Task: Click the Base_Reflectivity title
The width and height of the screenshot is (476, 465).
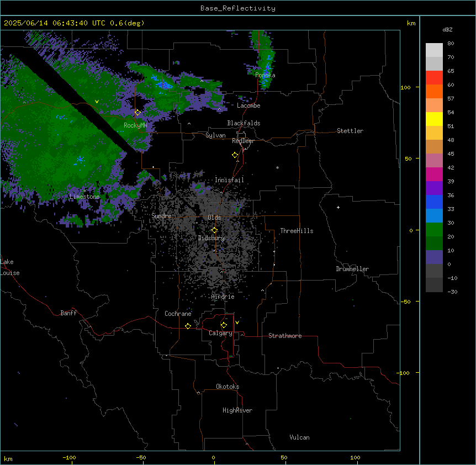Action: coord(238,8)
